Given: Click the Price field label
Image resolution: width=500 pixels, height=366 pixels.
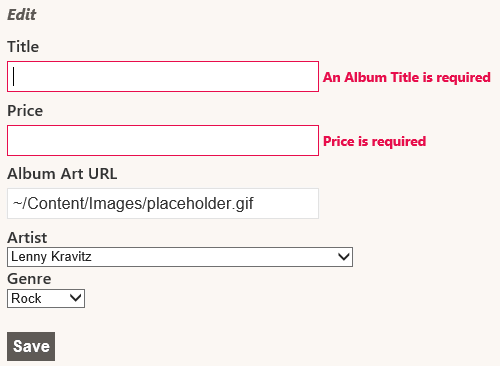Looking at the screenshot, I should 25,111.
